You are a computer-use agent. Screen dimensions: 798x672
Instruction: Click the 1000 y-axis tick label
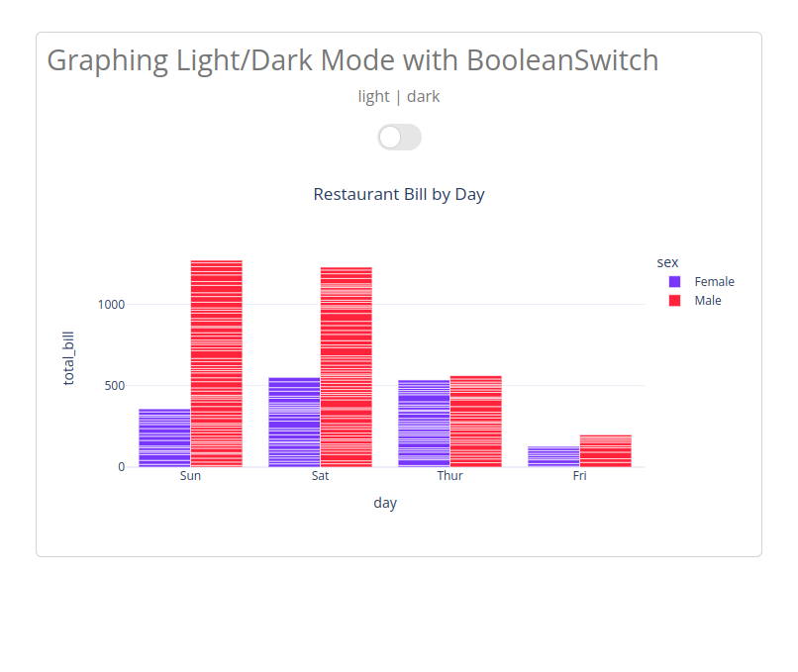click(111, 305)
